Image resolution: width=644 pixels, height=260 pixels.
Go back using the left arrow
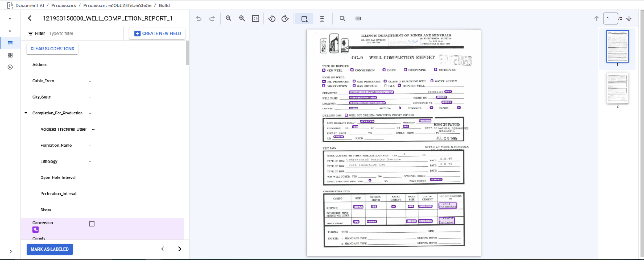31,18
